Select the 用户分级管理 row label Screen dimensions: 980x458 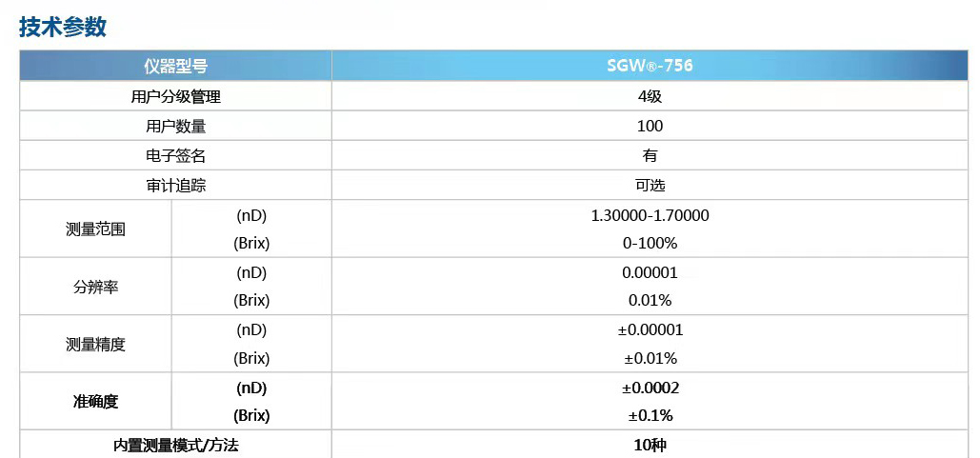coord(175,97)
